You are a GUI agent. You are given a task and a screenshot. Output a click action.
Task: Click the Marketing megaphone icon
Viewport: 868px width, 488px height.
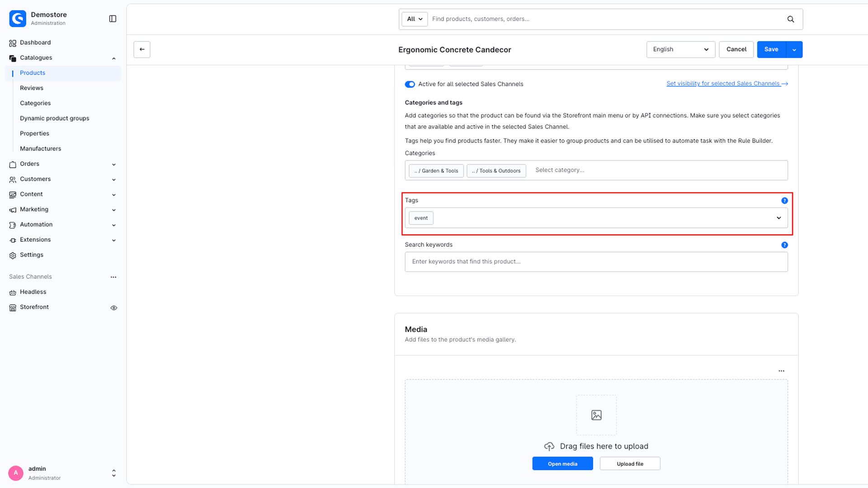pos(13,210)
